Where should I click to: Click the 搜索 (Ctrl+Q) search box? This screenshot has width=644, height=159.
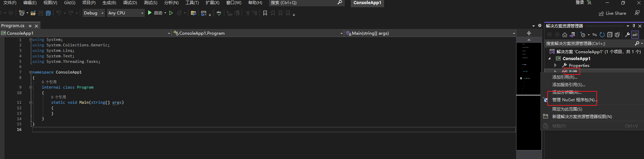pyautogui.click(x=306, y=3)
